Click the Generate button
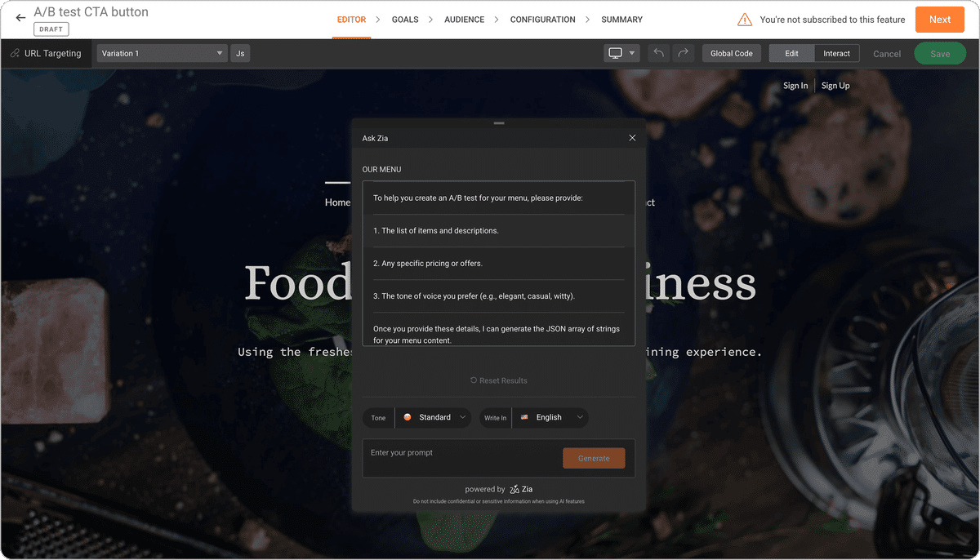 pyautogui.click(x=594, y=458)
